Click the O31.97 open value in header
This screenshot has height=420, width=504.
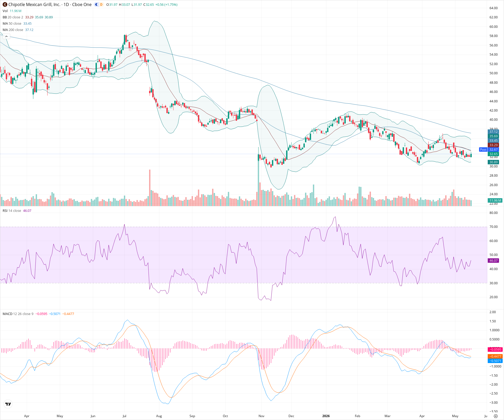coord(112,4)
